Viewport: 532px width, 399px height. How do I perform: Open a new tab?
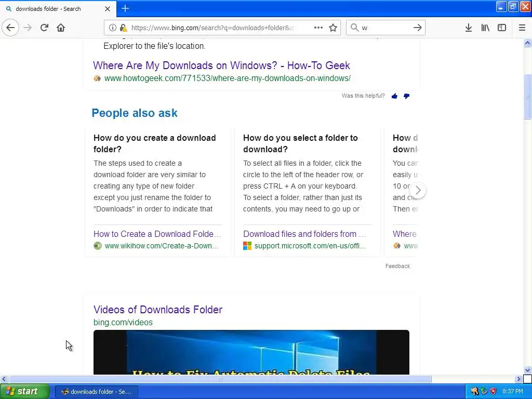(x=125, y=8)
